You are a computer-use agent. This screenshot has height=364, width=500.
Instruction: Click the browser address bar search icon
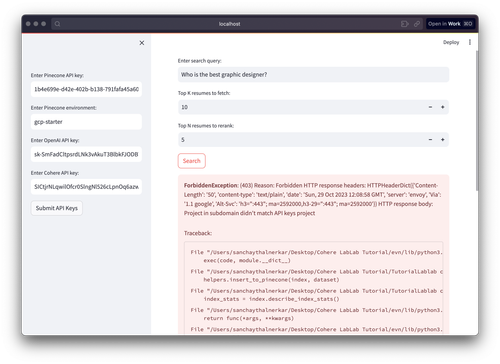click(57, 24)
